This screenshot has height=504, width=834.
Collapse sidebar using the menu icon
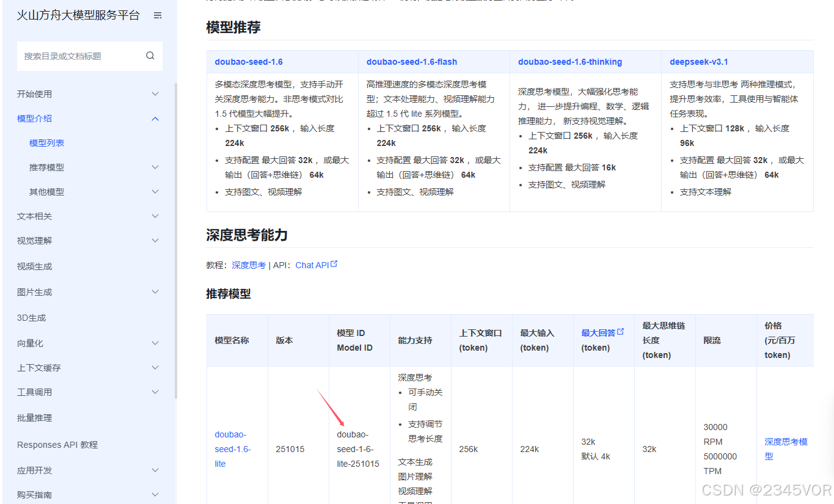(x=158, y=15)
